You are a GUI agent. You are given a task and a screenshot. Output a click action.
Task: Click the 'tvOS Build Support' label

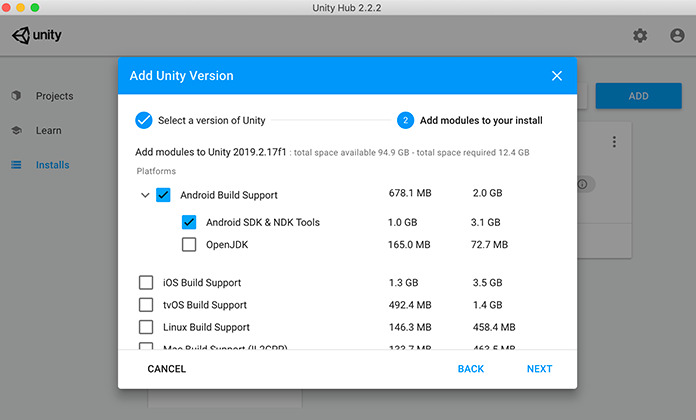[205, 305]
